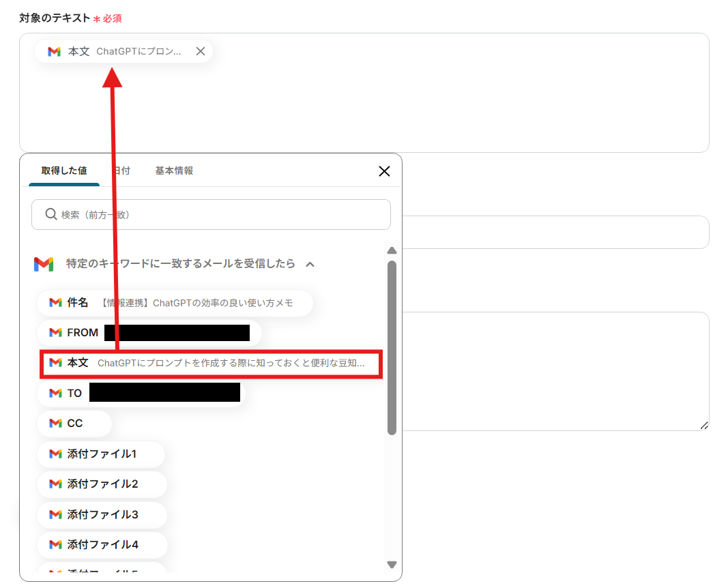Open the 基本情報 tab
The image size is (715, 588).
pos(174,171)
